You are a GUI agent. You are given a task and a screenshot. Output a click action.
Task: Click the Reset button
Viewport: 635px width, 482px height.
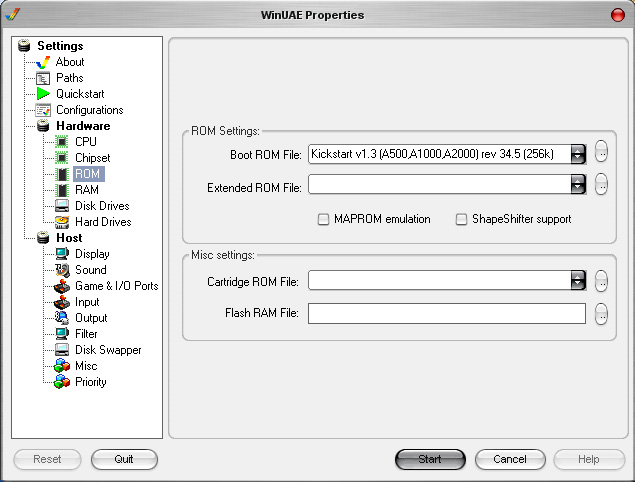47,459
